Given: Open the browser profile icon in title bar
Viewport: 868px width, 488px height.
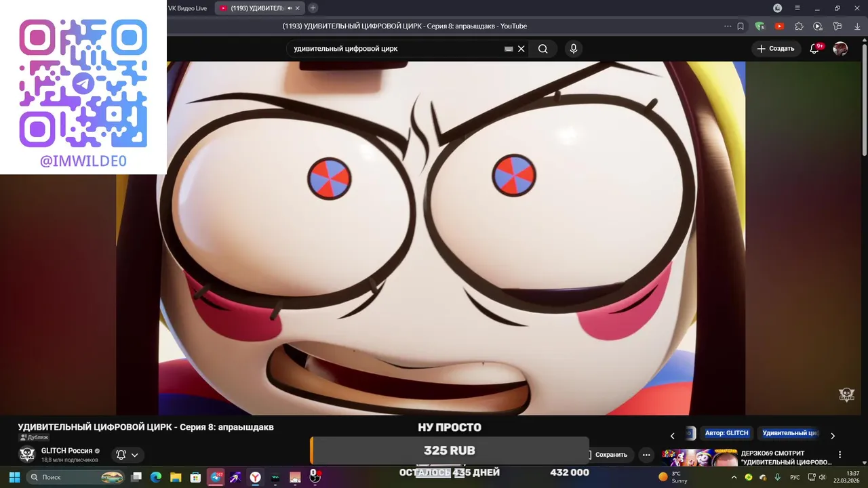Looking at the screenshot, I should (x=778, y=8).
